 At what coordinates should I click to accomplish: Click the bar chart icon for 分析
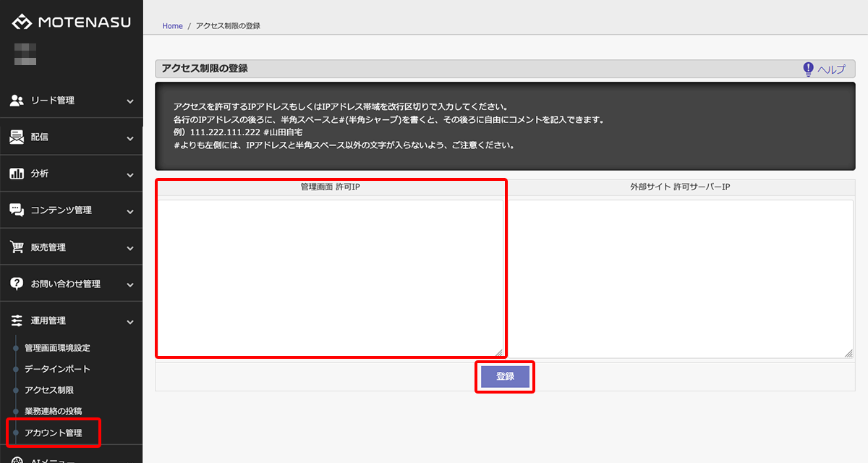pyautogui.click(x=17, y=174)
